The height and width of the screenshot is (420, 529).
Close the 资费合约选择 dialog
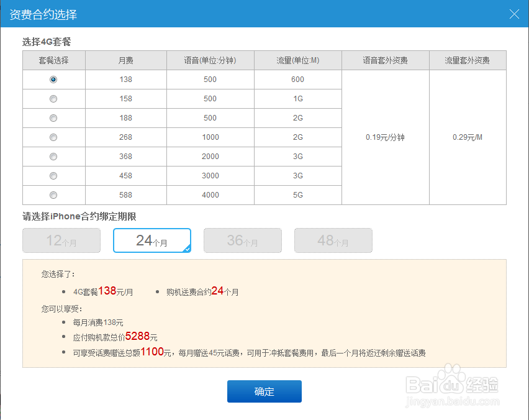coord(514,14)
